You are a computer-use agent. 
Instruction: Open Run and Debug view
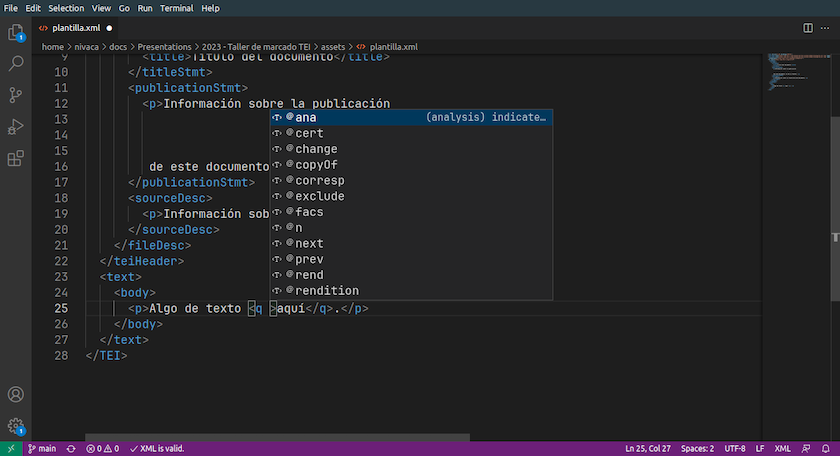(x=16, y=127)
